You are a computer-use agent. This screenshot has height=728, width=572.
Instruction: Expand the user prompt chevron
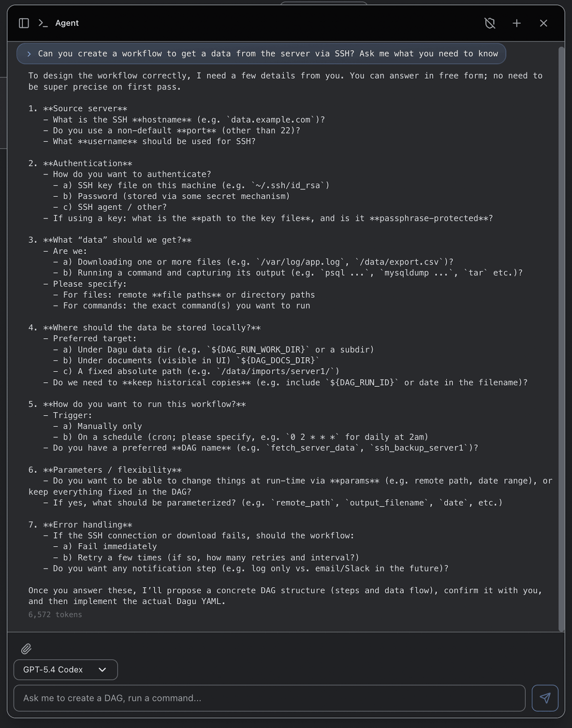tap(29, 54)
